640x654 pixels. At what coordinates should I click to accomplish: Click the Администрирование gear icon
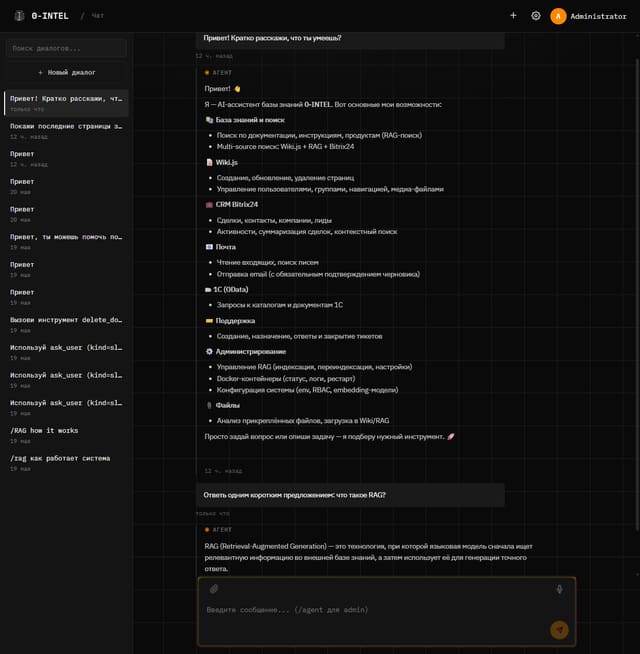coord(209,352)
